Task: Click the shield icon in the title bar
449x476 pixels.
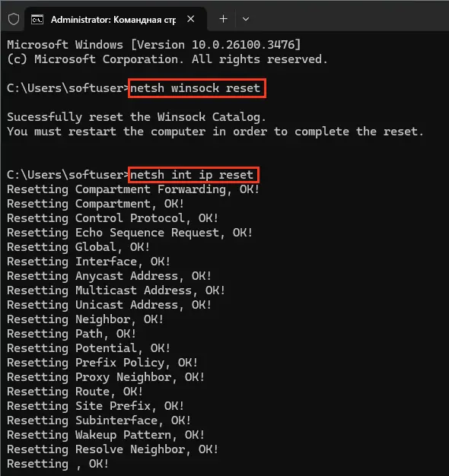Action: [x=14, y=20]
